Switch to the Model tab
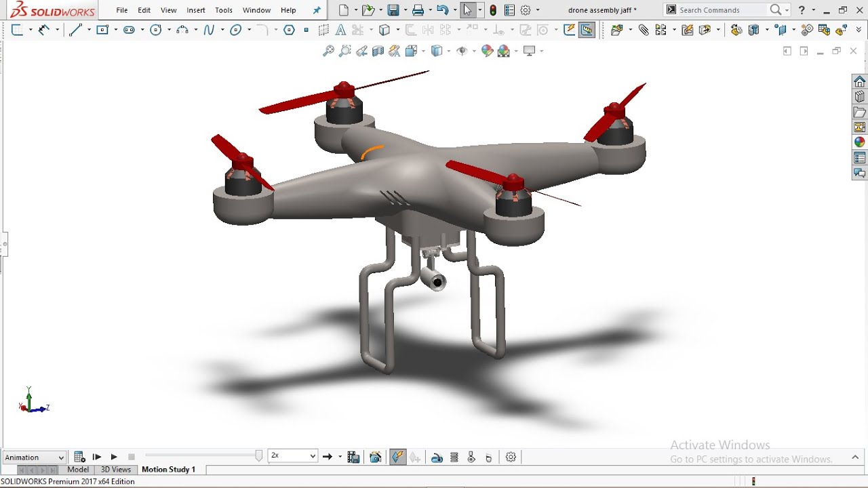This screenshot has width=868, height=488. tap(78, 469)
